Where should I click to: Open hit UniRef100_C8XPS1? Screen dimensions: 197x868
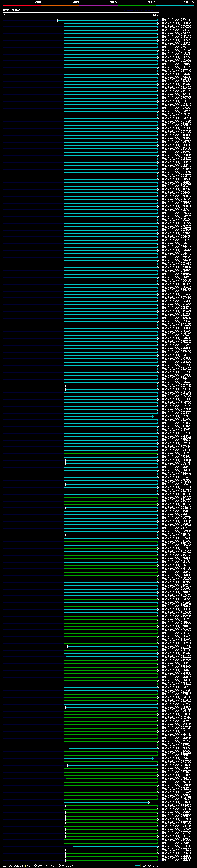[x=177, y=457]
